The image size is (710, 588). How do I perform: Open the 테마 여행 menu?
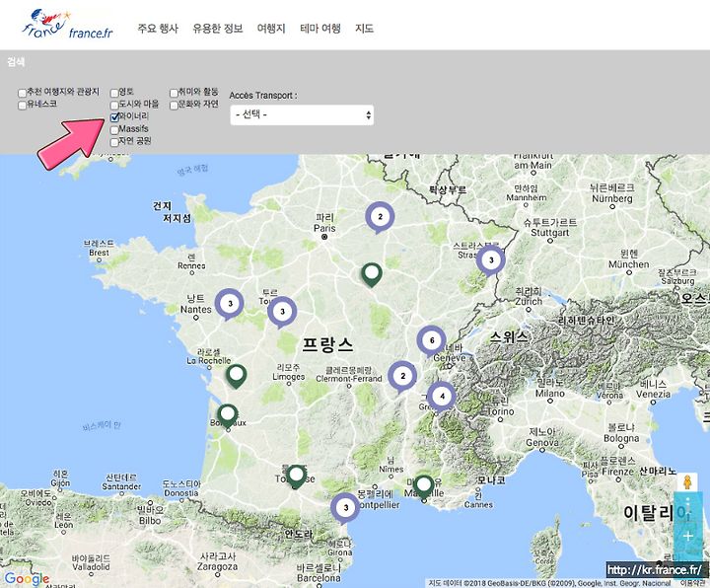(x=319, y=29)
